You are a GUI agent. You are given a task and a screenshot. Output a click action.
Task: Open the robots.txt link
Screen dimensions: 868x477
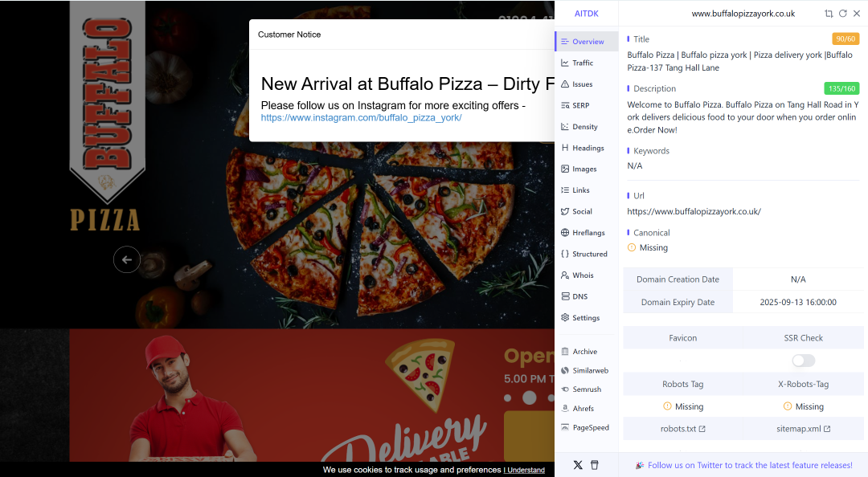(682, 429)
